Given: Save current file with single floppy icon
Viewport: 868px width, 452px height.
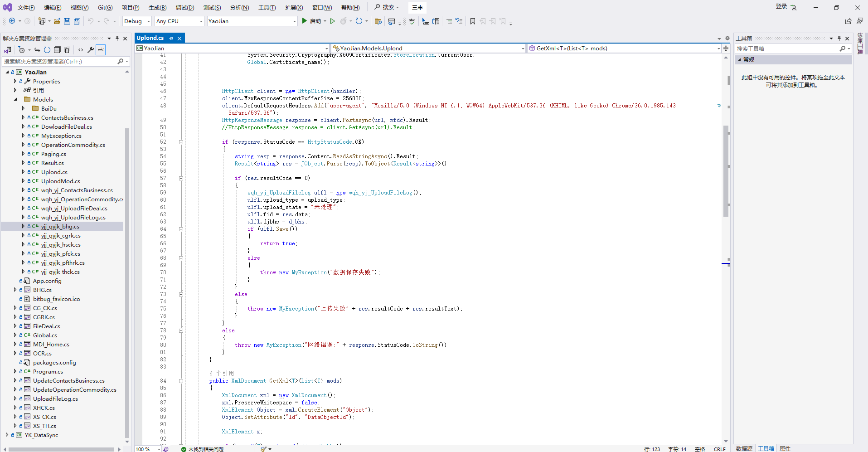Looking at the screenshot, I should click(x=67, y=21).
